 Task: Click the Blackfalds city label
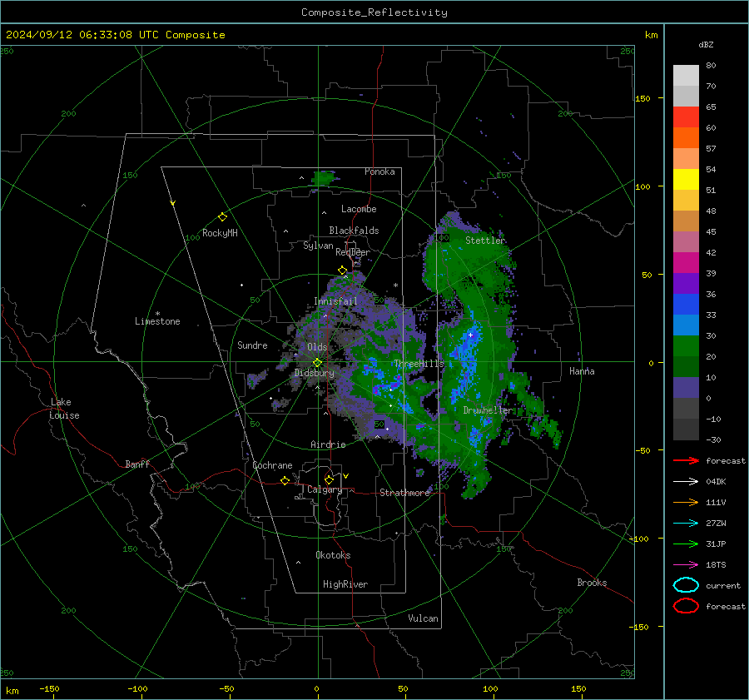click(354, 231)
